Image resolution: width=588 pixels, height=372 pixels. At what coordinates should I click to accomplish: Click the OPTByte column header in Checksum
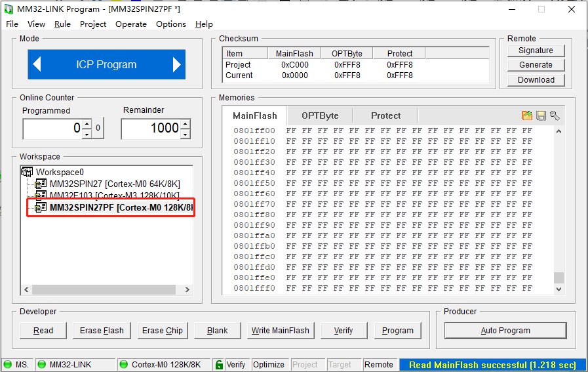point(347,53)
